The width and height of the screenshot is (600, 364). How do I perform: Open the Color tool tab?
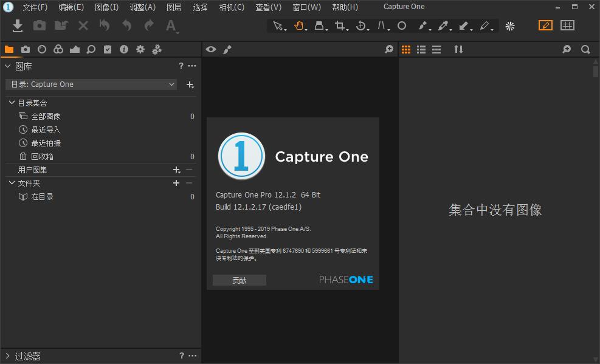click(58, 49)
